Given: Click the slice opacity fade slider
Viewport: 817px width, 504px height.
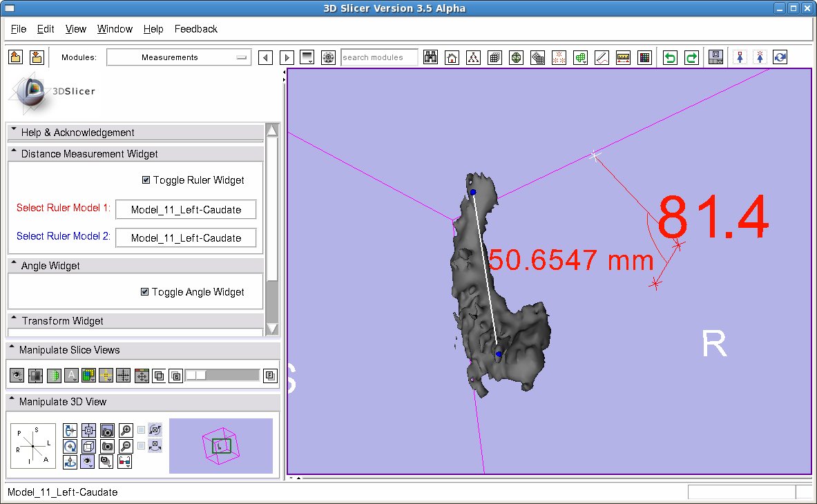Looking at the screenshot, I should pyautogui.click(x=222, y=375).
